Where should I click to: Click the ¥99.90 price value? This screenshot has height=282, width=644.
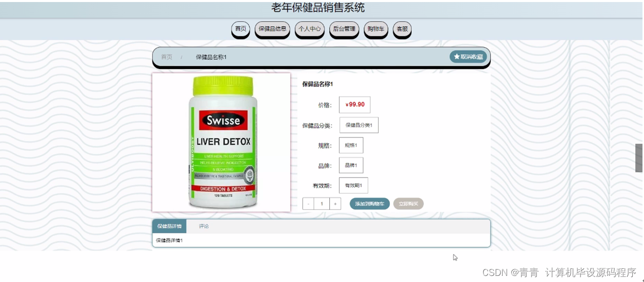tap(355, 105)
